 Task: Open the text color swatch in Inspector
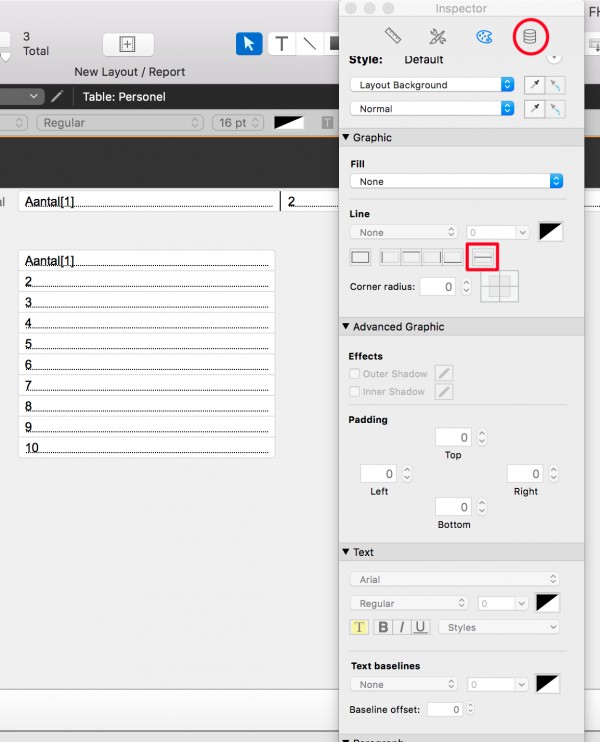pos(547,603)
